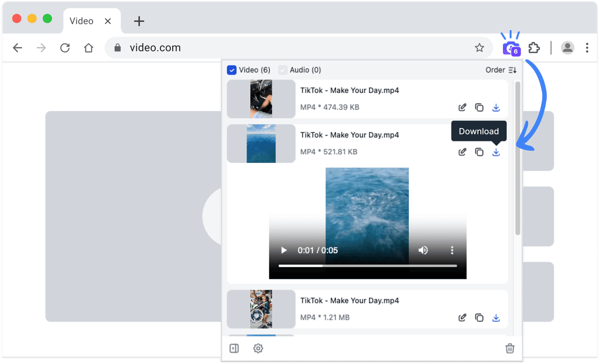Viewport: 600px width, 364px height.
Task: Open the side panel view
Action: [233, 348]
